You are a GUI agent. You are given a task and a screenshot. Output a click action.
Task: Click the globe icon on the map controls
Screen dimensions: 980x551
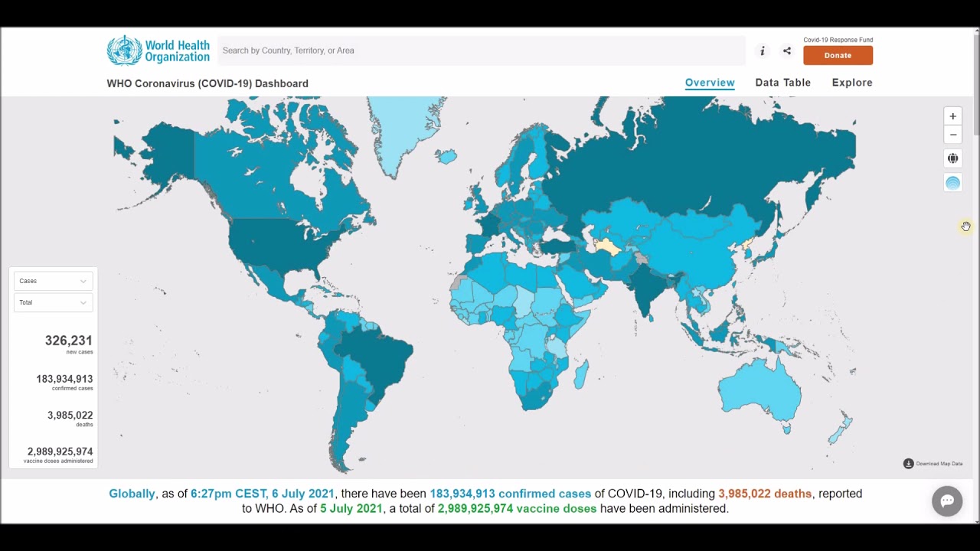tap(953, 158)
